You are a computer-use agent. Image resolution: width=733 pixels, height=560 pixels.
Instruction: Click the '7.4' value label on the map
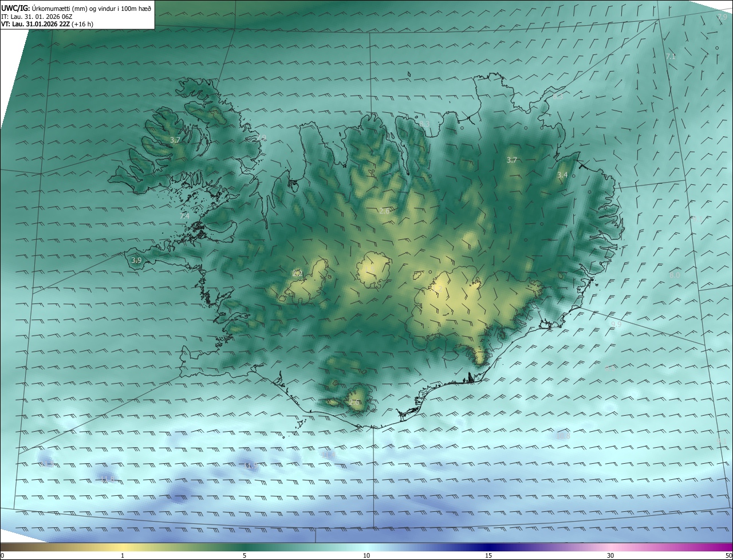pyautogui.click(x=184, y=216)
